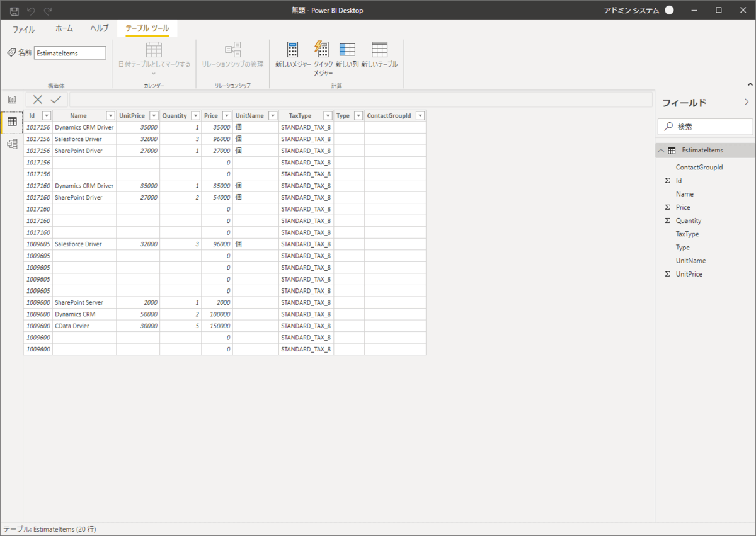The width and height of the screenshot is (756, 536).
Task: Switch to Report view icon
Action: point(12,100)
